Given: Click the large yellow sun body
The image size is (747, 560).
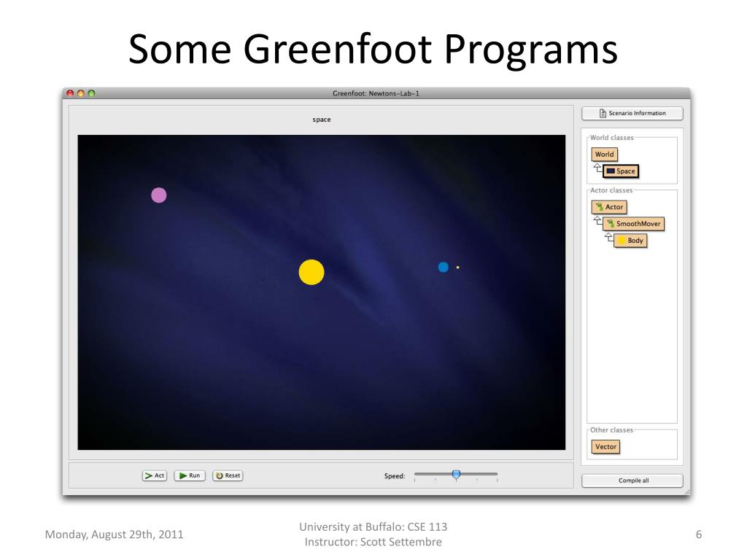Looking at the screenshot, I should [x=311, y=272].
